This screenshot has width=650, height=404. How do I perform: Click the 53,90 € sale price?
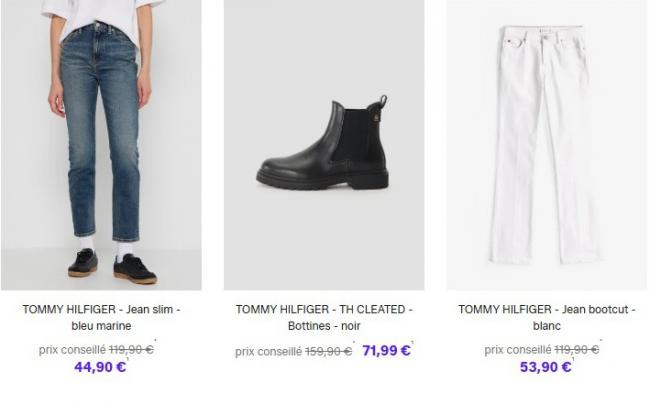(x=546, y=367)
